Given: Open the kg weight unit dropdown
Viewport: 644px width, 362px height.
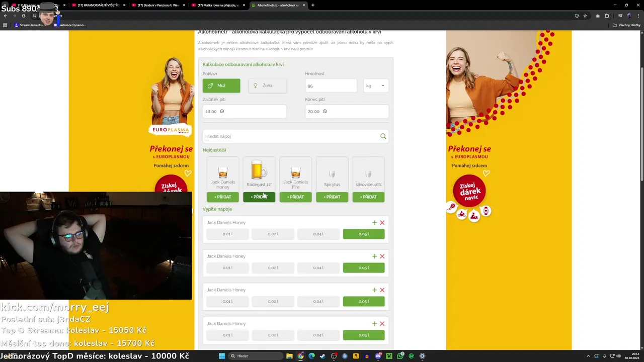Looking at the screenshot, I should tap(376, 86).
